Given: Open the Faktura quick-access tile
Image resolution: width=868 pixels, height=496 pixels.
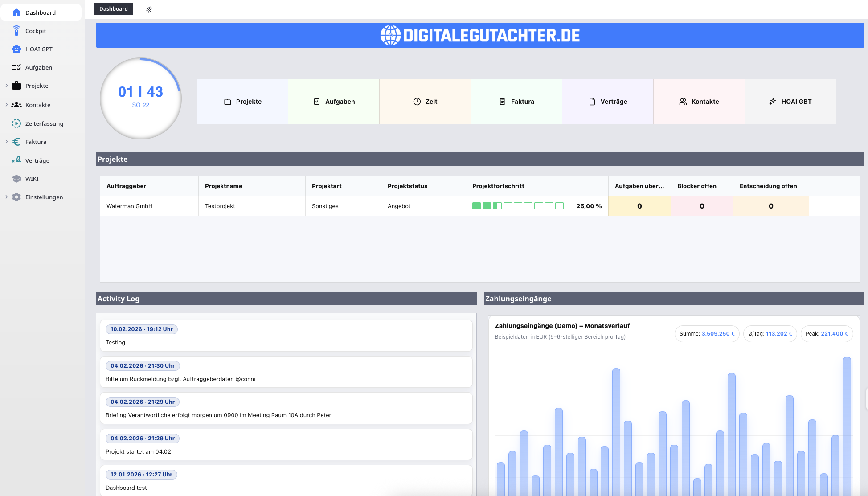Looking at the screenshot, I should click(x=516, y=102).
